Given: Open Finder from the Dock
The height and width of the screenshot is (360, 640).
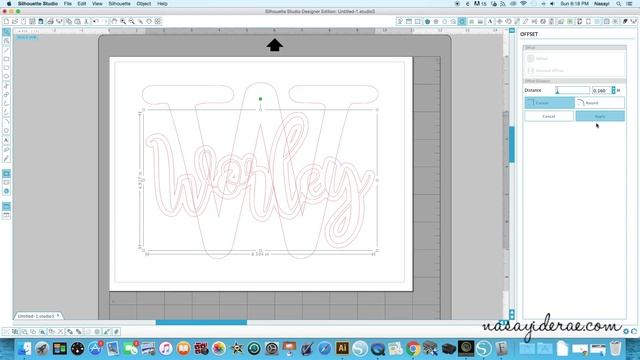Looking at the screenshot, I should coord(24,349).
